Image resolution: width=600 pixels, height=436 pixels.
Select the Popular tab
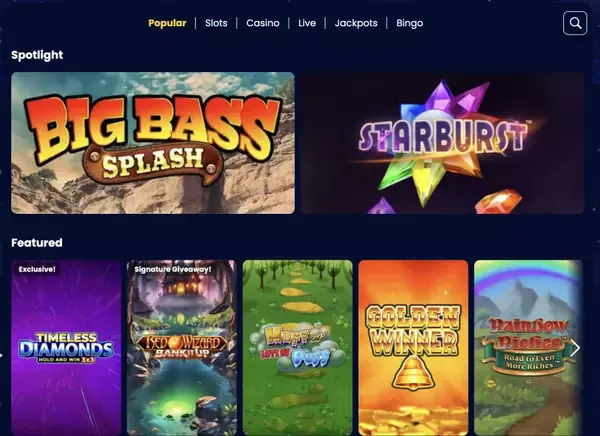[167, 23]
